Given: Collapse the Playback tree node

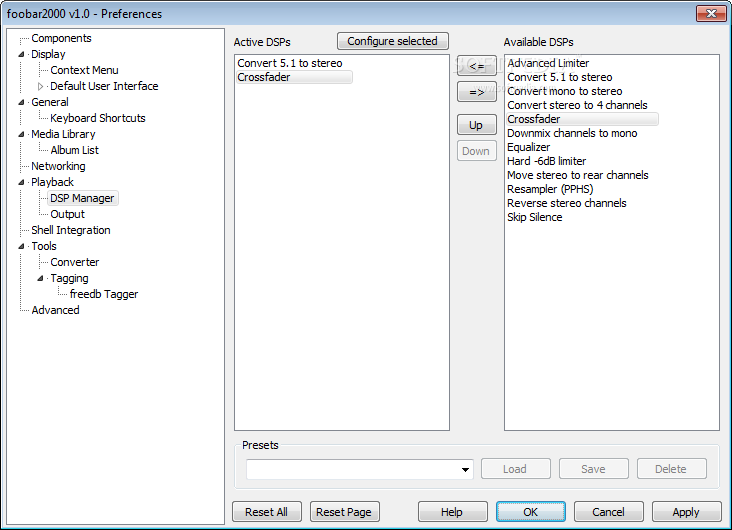Looking at the screenshot, I should (x=21, y=182).
